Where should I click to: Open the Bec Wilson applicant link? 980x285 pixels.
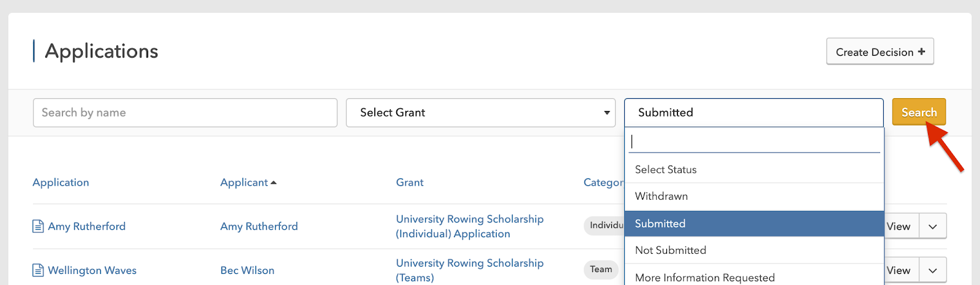coord(247,271)
